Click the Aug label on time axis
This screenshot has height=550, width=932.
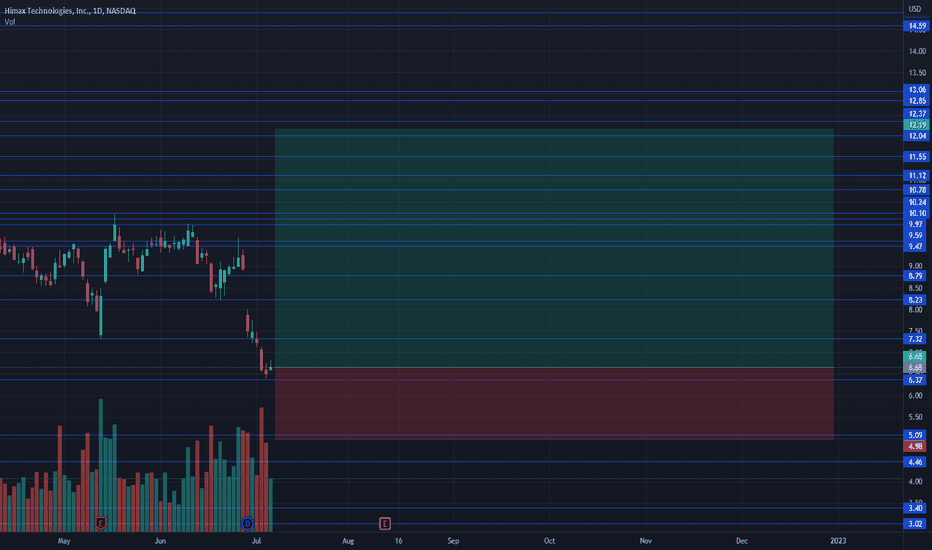348,541
